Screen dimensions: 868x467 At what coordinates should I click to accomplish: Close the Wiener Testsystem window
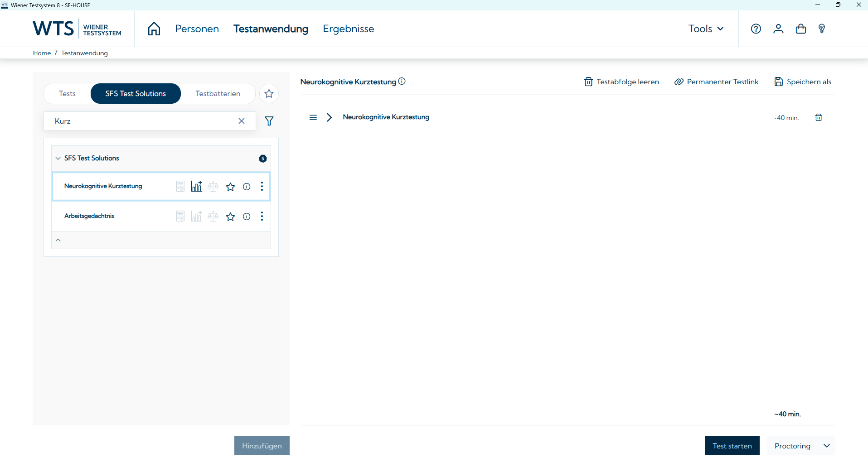click(858, 5)
